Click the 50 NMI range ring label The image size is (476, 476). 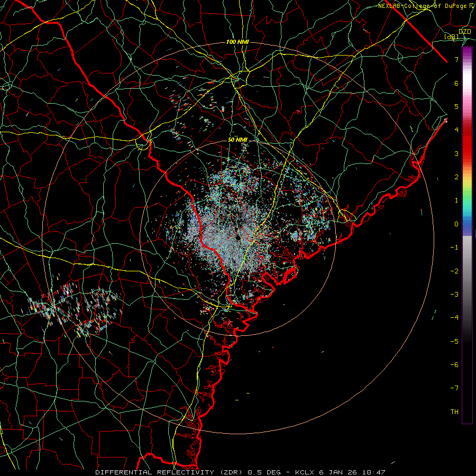point(237,140)
